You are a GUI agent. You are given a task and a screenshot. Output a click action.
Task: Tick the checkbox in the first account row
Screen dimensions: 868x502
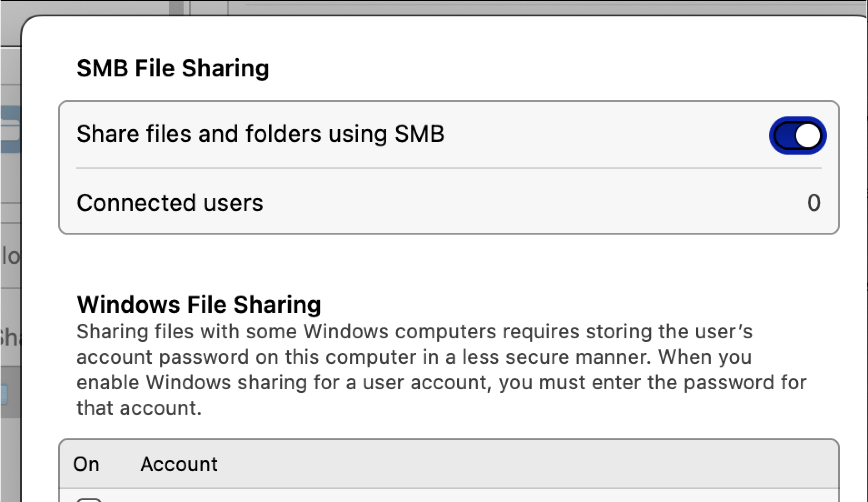coord(89,499)
